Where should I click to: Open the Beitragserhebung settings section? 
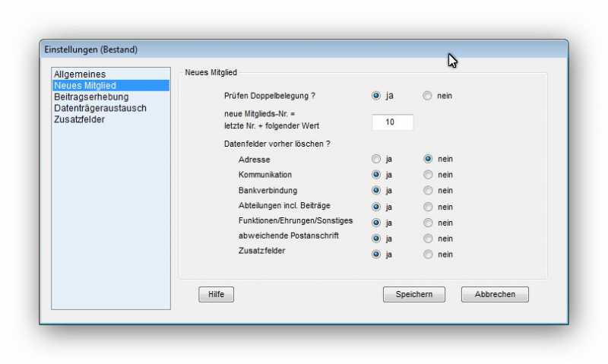(91, 97)
